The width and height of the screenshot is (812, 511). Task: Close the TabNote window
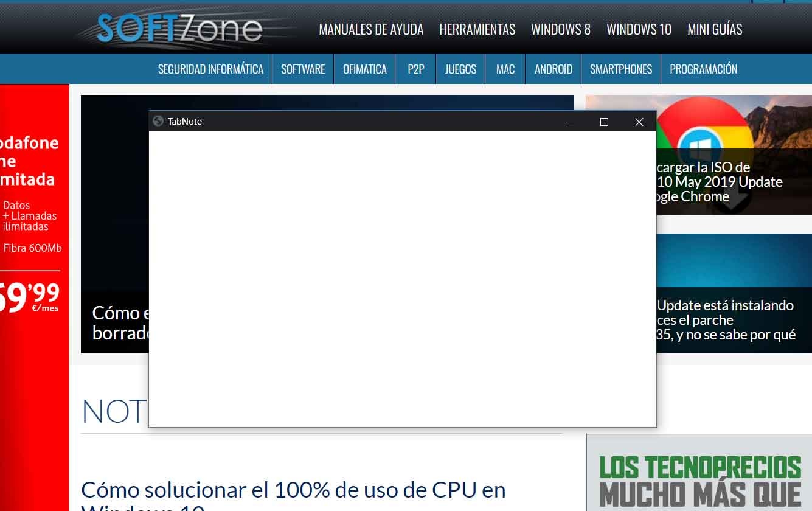[639, 122]
